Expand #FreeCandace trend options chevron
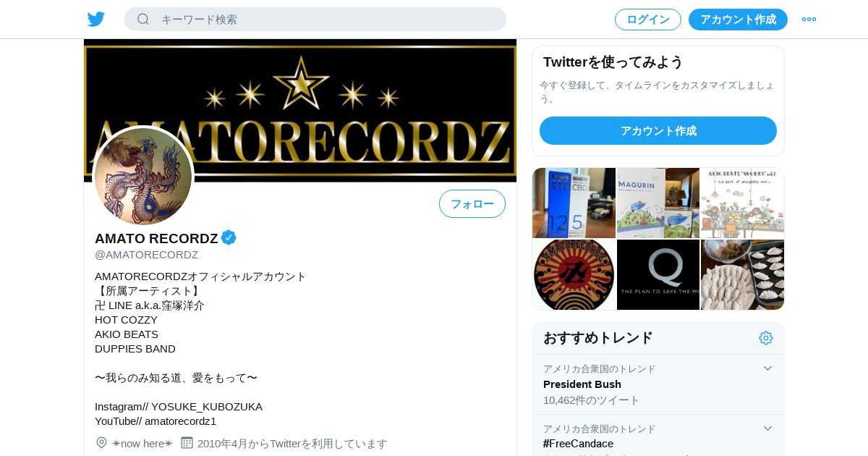Viewport: 868px width, 456px height. click(x=767, y=428)
